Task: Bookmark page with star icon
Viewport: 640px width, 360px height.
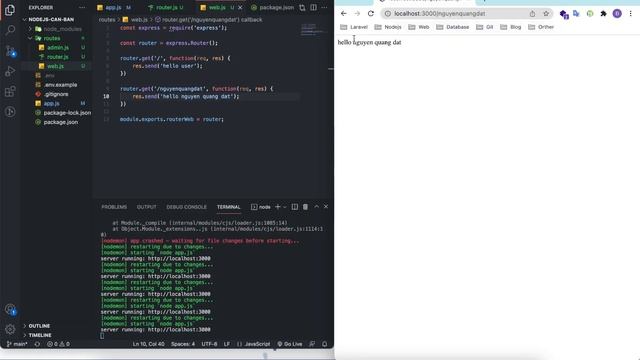Action: (546, 13)
